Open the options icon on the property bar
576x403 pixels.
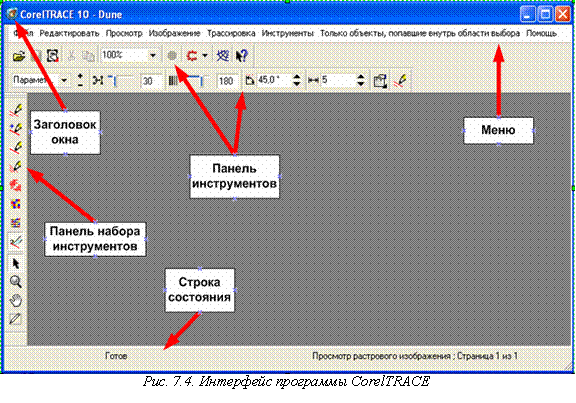pyautogui.click(x=380, y=80)
